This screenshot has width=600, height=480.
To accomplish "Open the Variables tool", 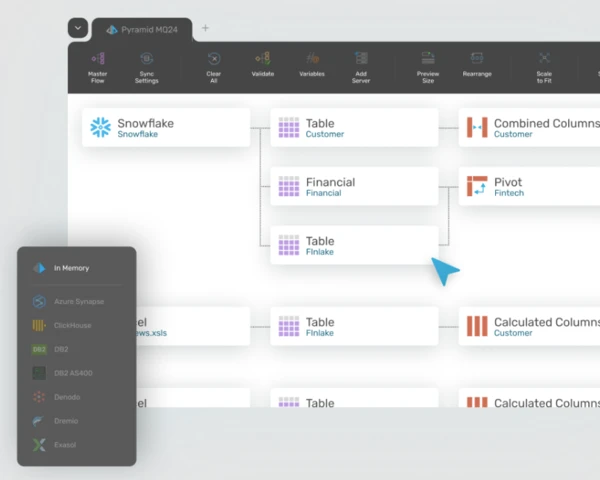I will tap(312, 64).
